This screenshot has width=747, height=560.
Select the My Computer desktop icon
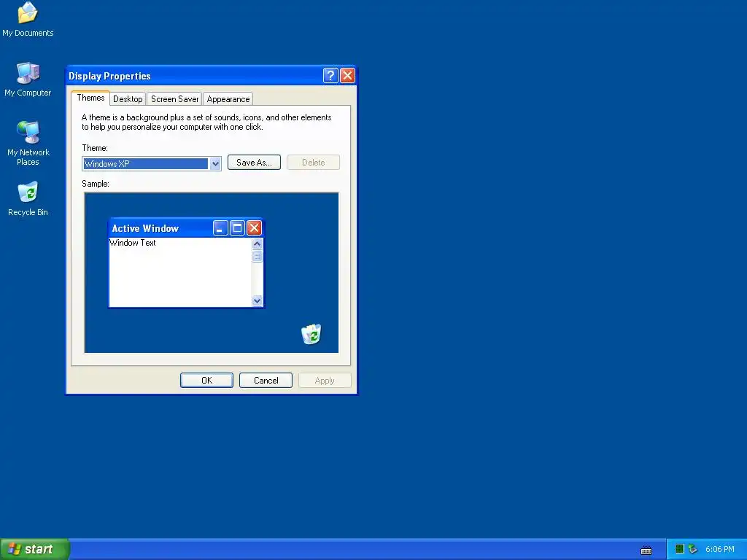[x=28, y=79]
